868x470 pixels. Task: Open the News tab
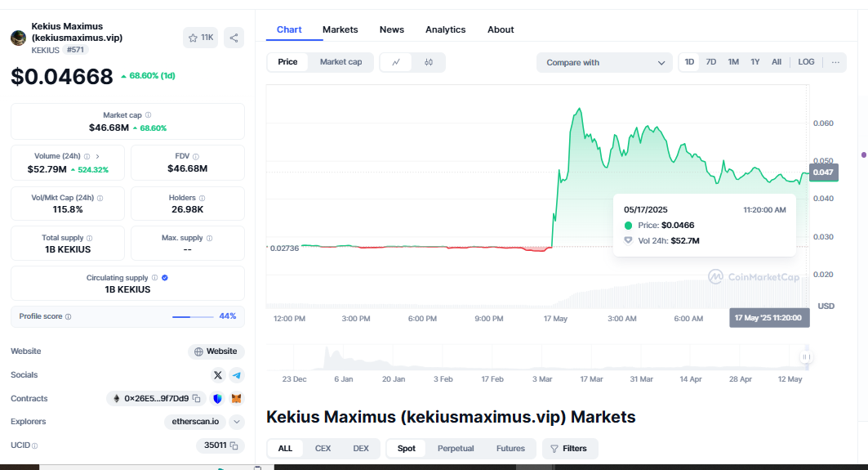click(x=391, y=30)
